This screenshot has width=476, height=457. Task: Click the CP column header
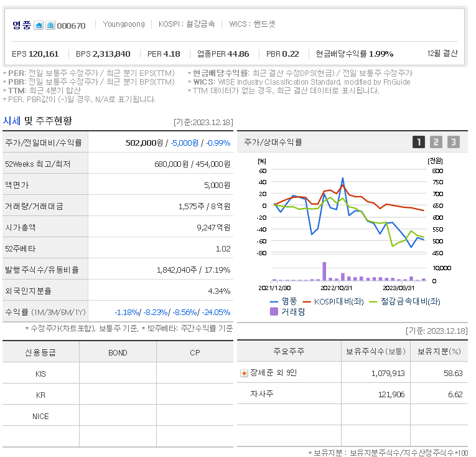(195, 353)
